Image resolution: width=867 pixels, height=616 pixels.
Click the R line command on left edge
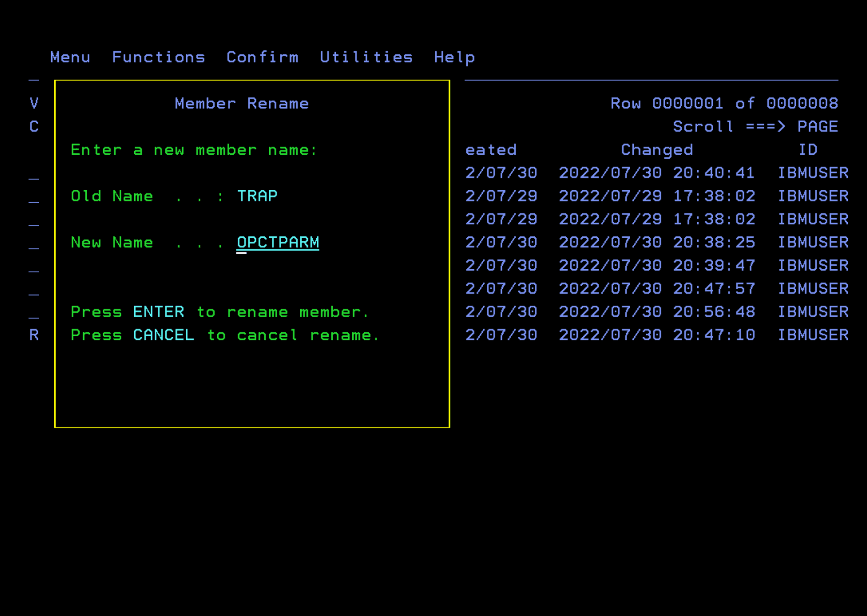pyautogui.click(x=34, y=335)
